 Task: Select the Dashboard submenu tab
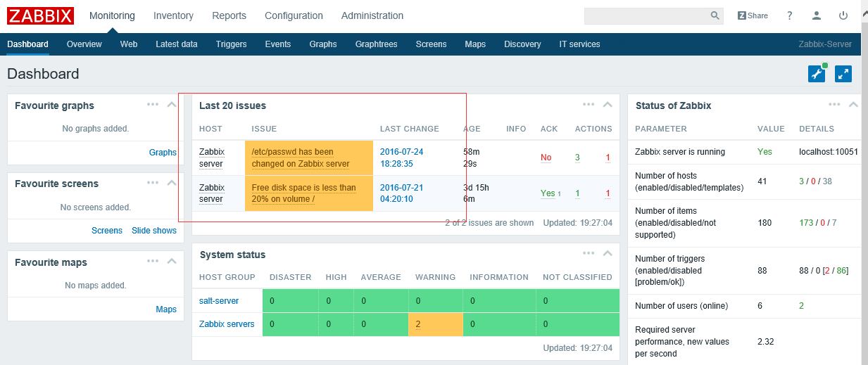point(27,44)
